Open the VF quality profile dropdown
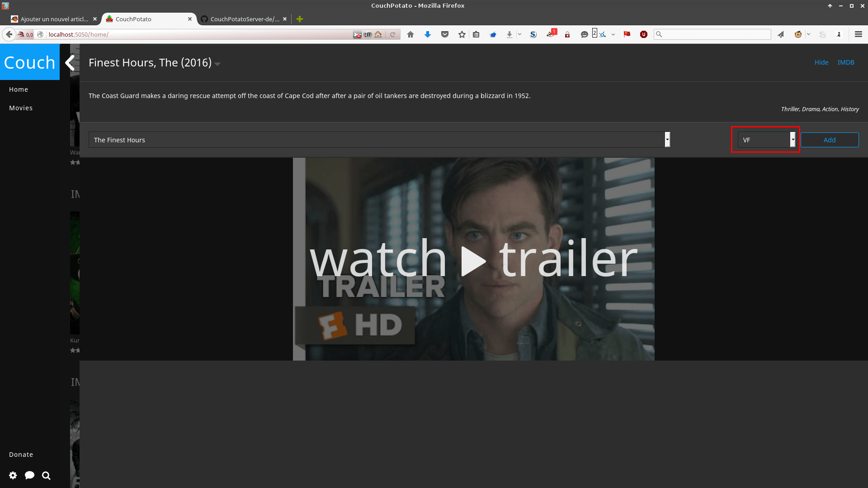The height and width of the screenshot is (488, 868). click(767, 140)
